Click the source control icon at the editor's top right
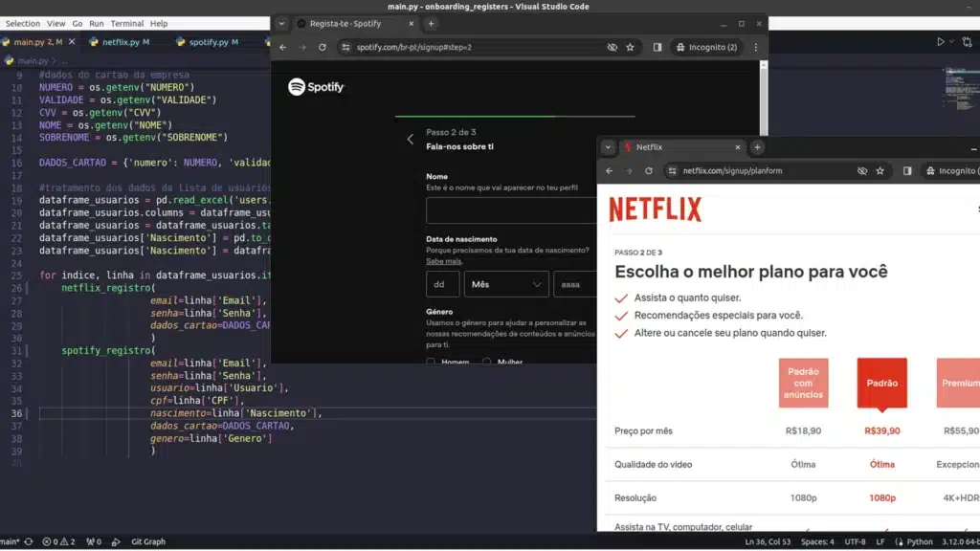Image resolution: width=980 pixels, height=551 pixels. tap(968, 42)
